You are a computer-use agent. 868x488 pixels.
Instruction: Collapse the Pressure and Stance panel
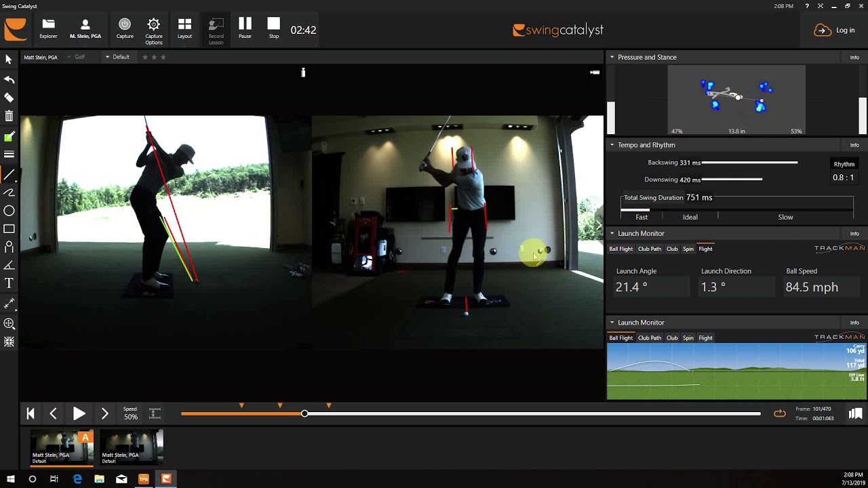click(612, 57)
